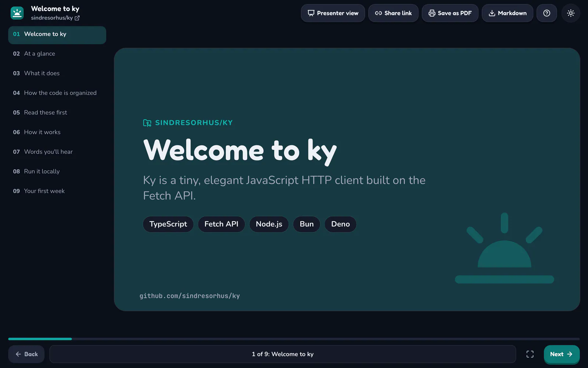
Task: Select slide 09 Your first week
Action: 57,191
